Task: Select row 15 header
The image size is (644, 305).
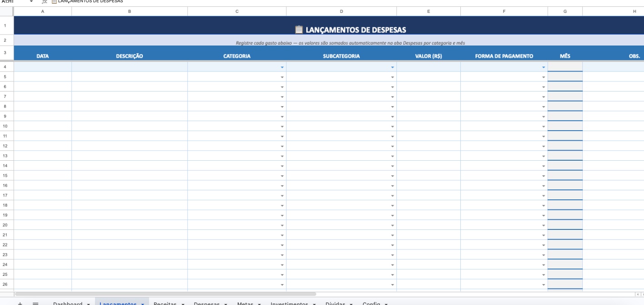Action: [x=5, y=176]
